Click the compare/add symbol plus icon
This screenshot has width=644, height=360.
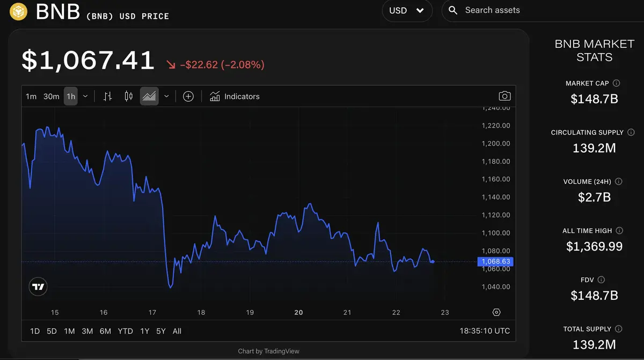point(188,97)
